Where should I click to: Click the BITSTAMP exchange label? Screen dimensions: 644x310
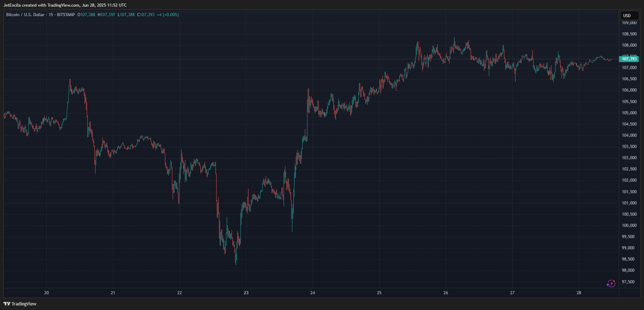66,15
